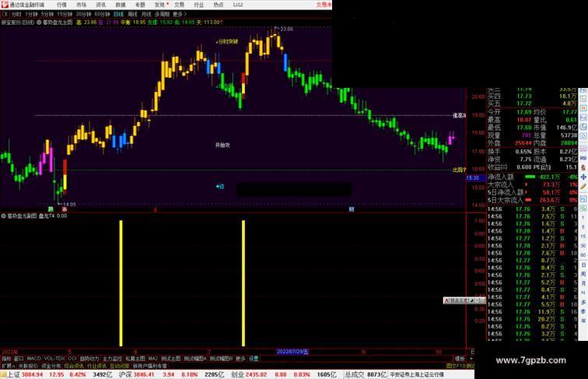Click the RSI icon in right sidebar
This screenshot has width=588, height=379.
(x=583, y=158)
